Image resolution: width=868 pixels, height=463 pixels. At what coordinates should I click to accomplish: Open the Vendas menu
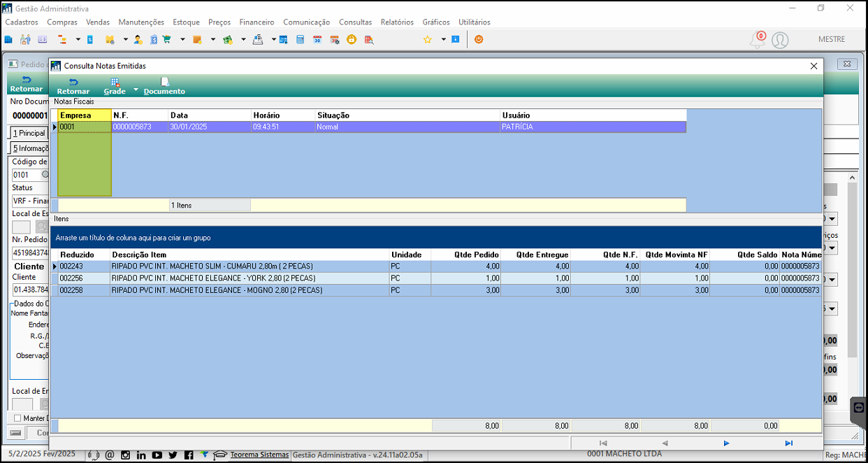[98, 22]
